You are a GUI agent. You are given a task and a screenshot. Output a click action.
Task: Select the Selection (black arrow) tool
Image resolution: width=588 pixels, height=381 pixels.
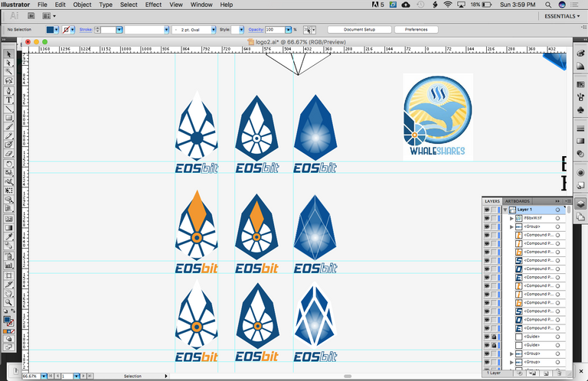coord(8,54)
